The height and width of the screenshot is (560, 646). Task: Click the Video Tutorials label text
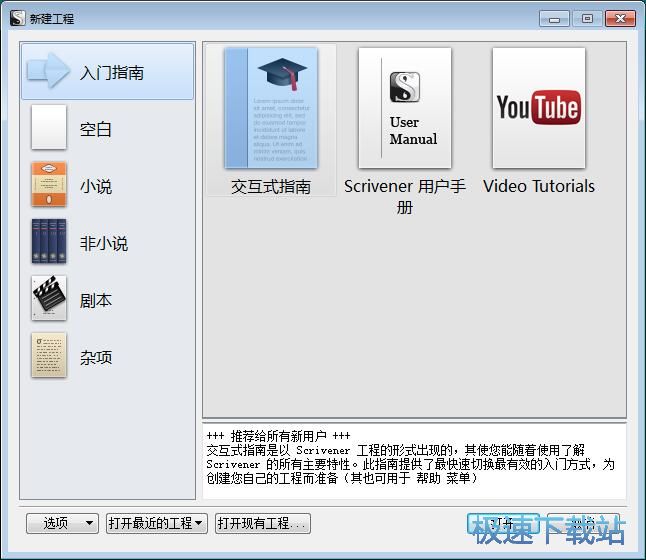tap(538, 187)
